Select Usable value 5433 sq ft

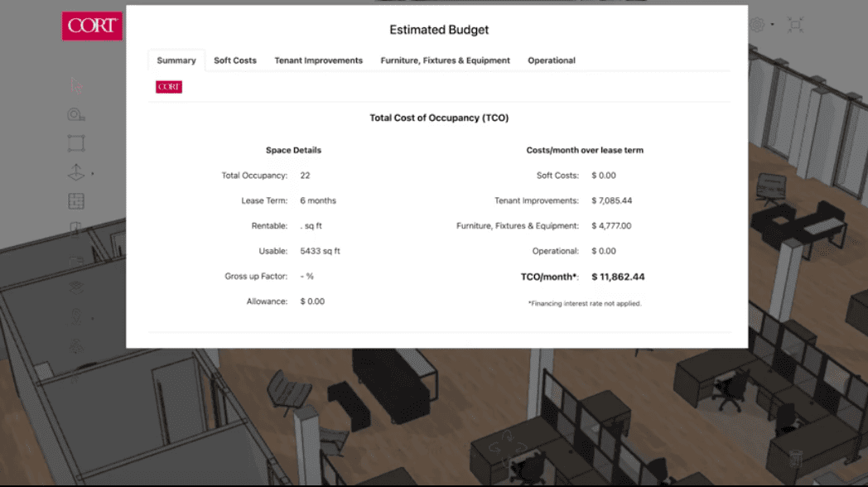pos(320,251)
